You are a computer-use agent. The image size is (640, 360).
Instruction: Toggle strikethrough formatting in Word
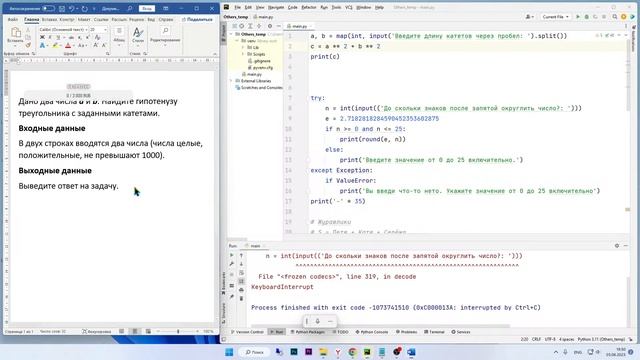pyautogui.click(x=71, y=37)
